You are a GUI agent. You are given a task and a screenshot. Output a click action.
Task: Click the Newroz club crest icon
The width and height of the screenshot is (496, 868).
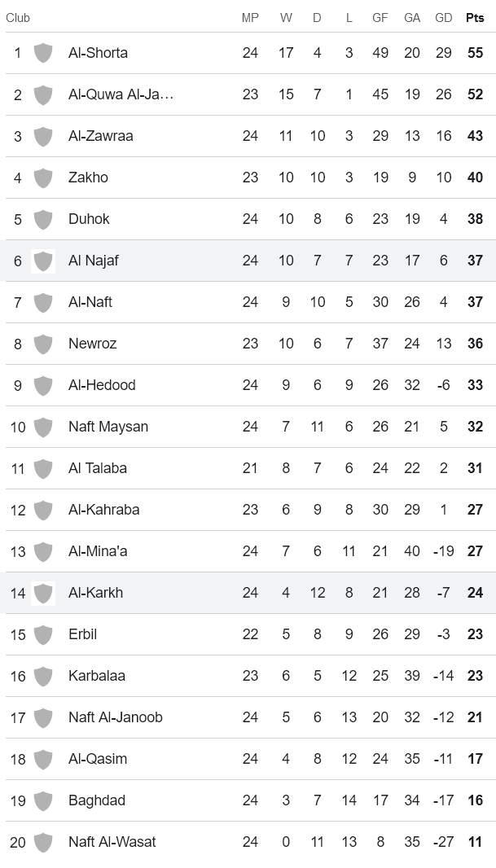pos(43,344)
